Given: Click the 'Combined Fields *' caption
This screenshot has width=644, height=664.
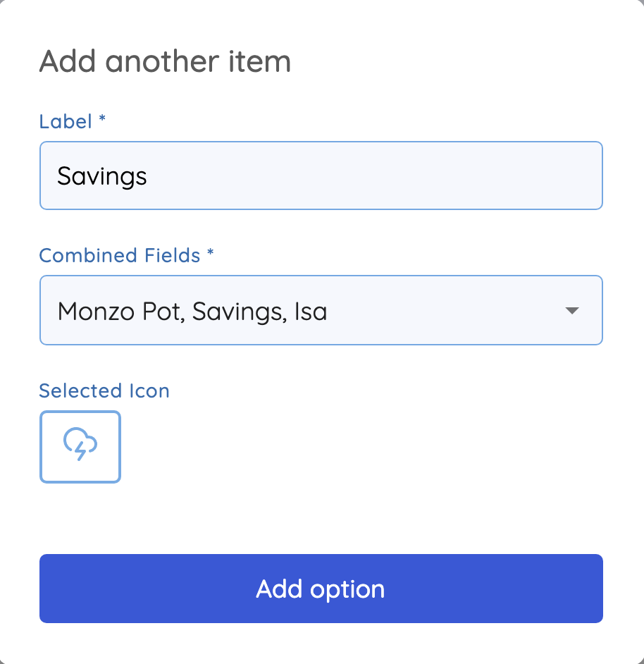Looking at the screenshot, I should click(127, 255).
